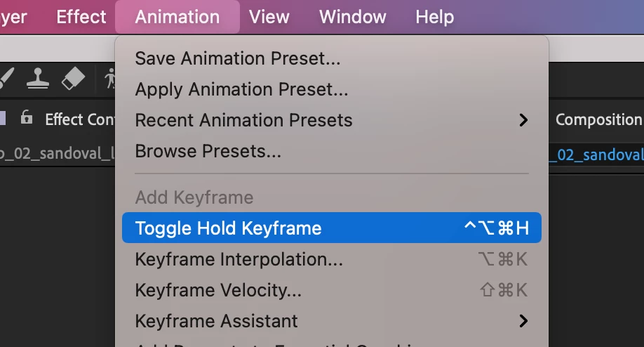This screenshot has width=644, height=347.
Task: Open the View menu
Action: pos(270,17)
